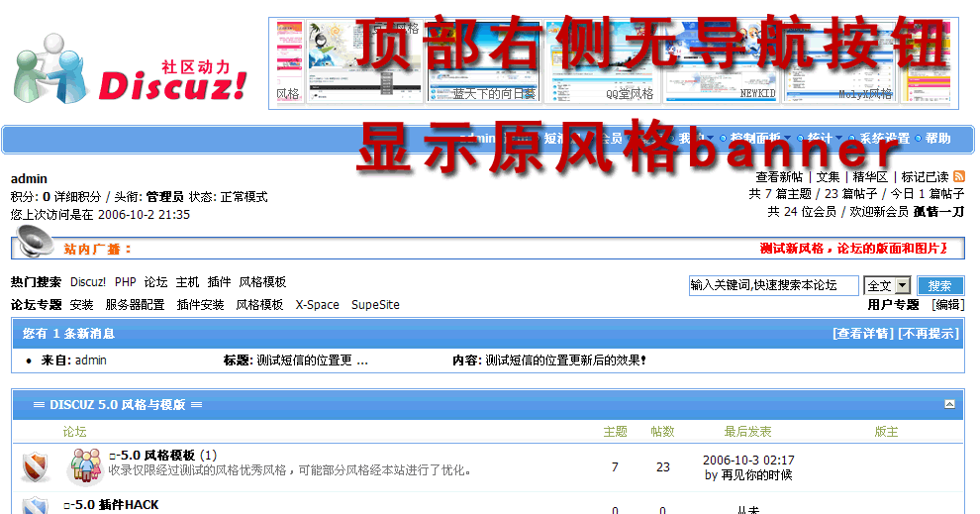Open forum topic 插件安装

(200, 304)
